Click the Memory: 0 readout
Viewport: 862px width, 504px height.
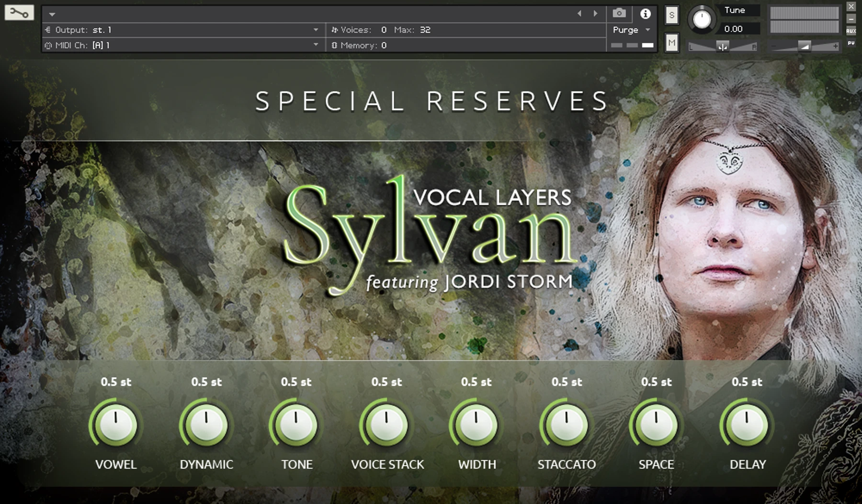(x=359, y=45)
